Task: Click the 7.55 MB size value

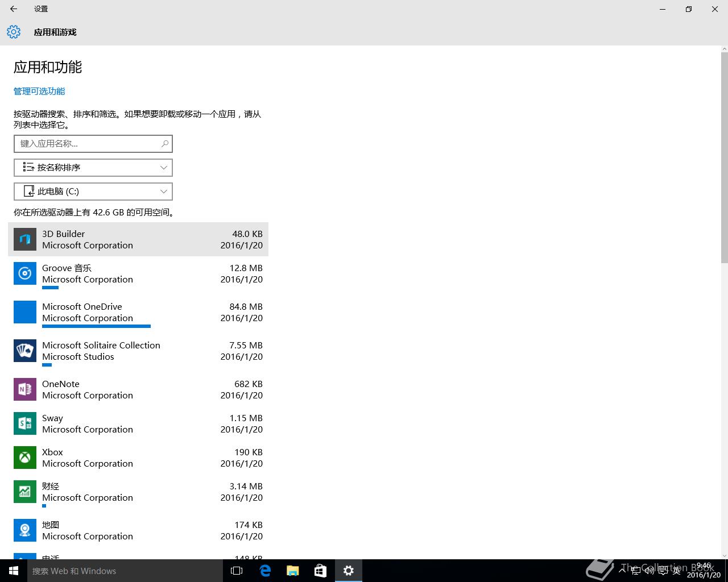Action: [246, 345]
